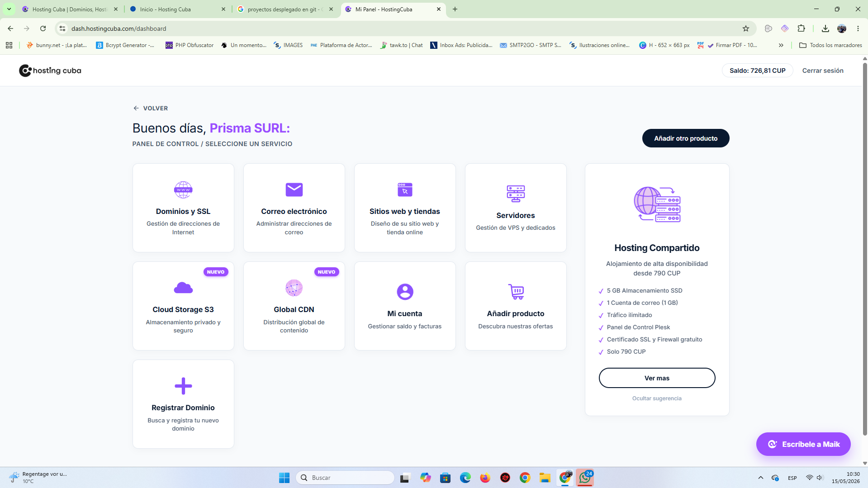View site information icon in address bar
Image resolution: width=868 pixels, height=488 pixels.
coord(62,28)
